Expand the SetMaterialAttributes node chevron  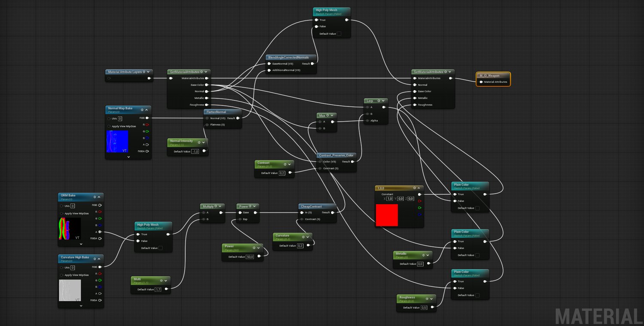point(450,72)
